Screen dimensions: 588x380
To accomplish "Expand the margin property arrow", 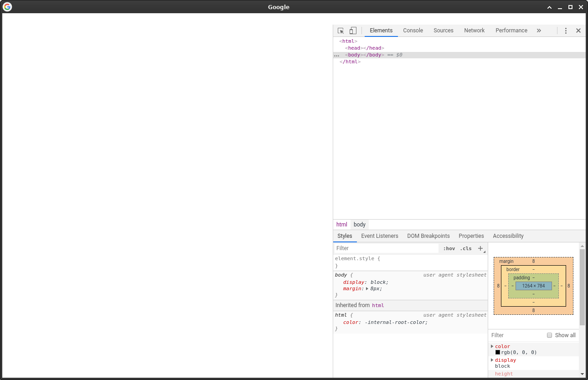I will pyautogui.click(x=367, y=288).
